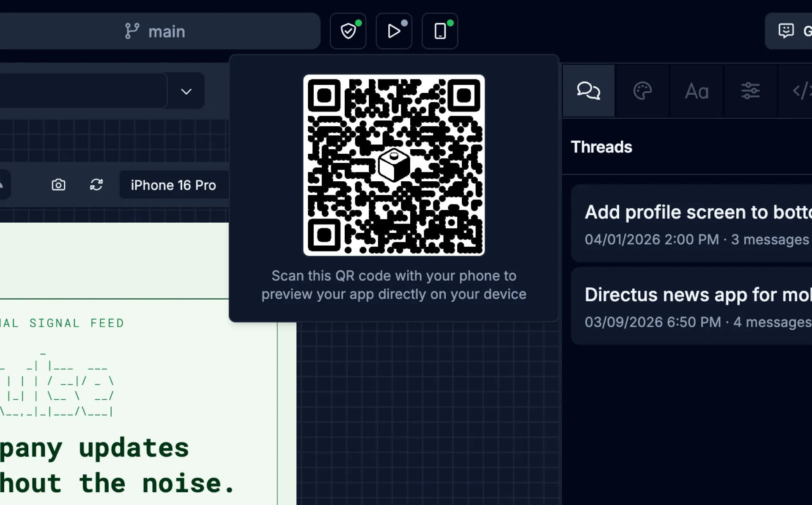This screenshot has width=812, height=505.
Task: Open the color palette theme tab
Action: [642, 91]
